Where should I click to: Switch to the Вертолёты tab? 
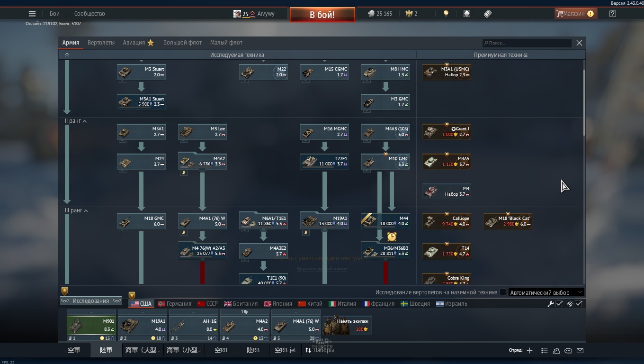coord(101,43)
